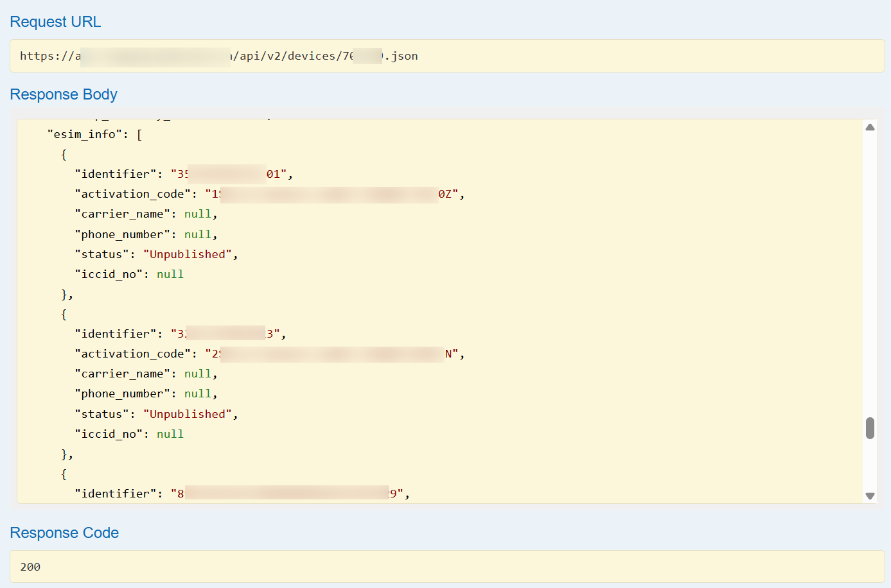This screenshot has height=588, width=891.
Task: Click the scroll down arrow in Response Body
Action: point(870,496)
